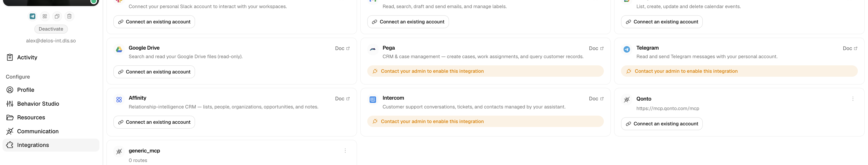The width and height of the screenshot is (868, 165).
Task: Click the Pega card title
Action: tap(389, 48)
